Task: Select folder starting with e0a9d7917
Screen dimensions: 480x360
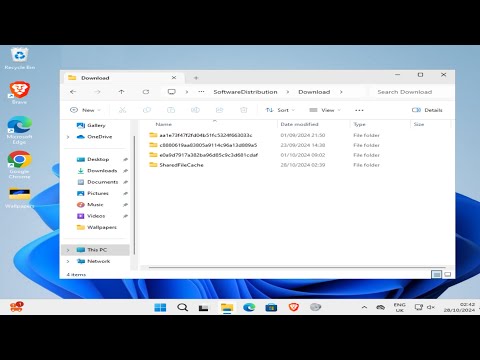Action: click(209, 155)
